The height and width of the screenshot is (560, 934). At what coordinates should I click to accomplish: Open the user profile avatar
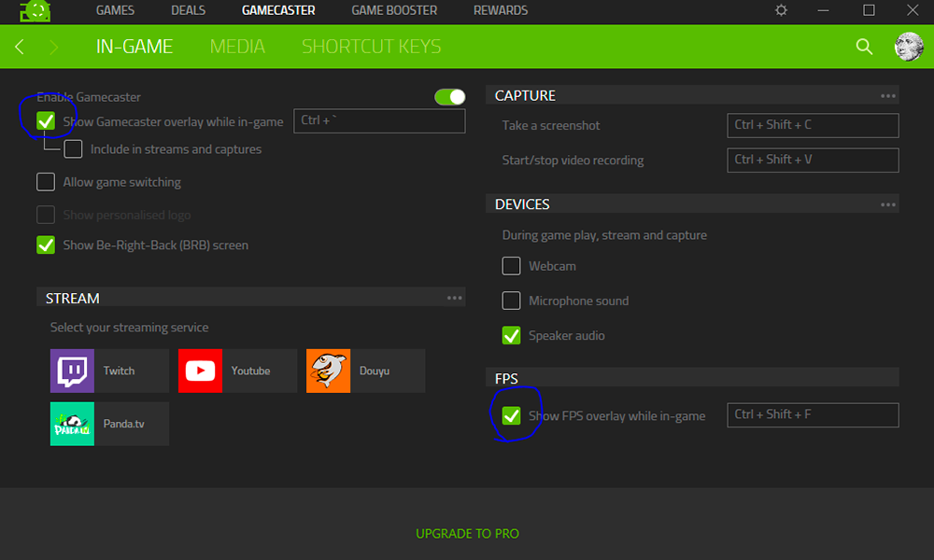[908, 47]
